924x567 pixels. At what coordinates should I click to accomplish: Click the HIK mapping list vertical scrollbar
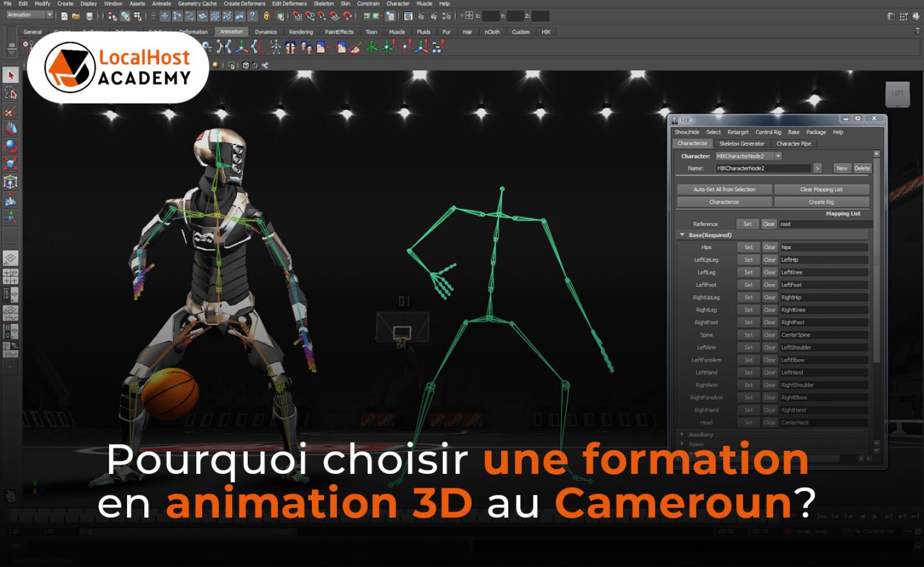877,260
